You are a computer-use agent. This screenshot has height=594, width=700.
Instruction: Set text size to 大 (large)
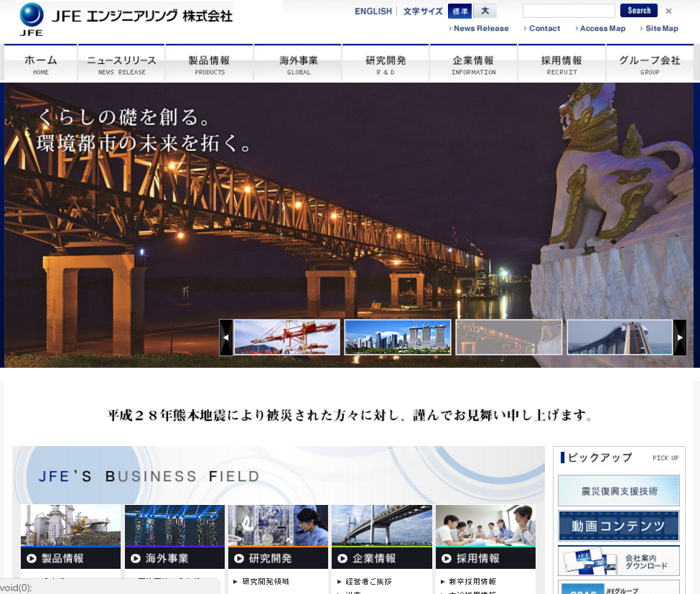click(485, 11)
